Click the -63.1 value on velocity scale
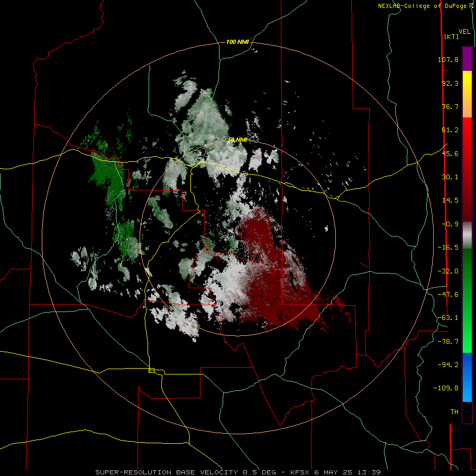 (x=448, y=318)
